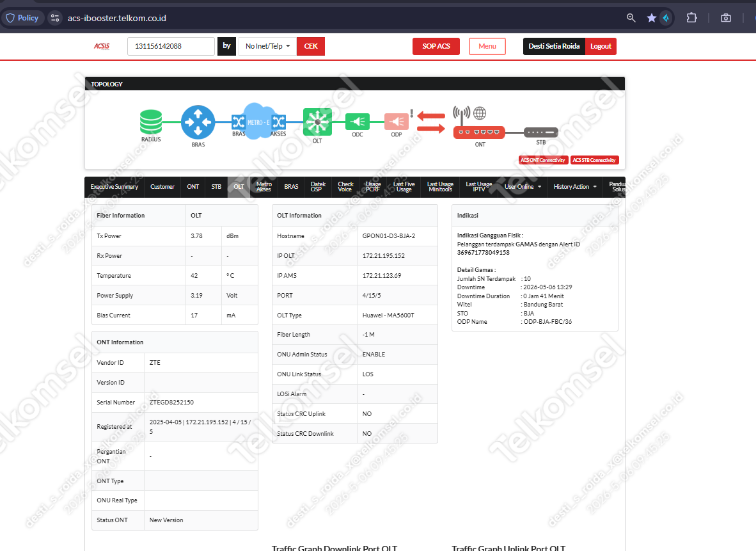Image resolution: width=756 pixels, height=551 pixels.
Task: Open the No Inet/Telp dropdown
Action: (267, 46)
